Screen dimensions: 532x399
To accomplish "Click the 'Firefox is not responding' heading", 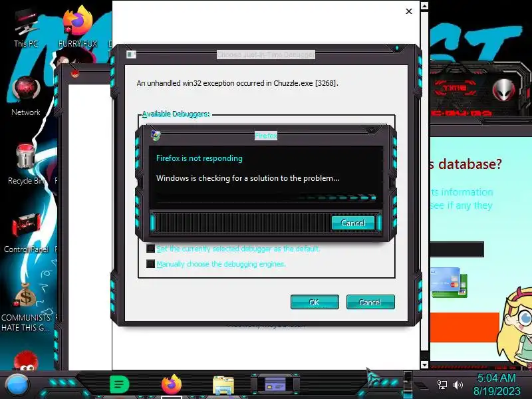I will (199, 158).
